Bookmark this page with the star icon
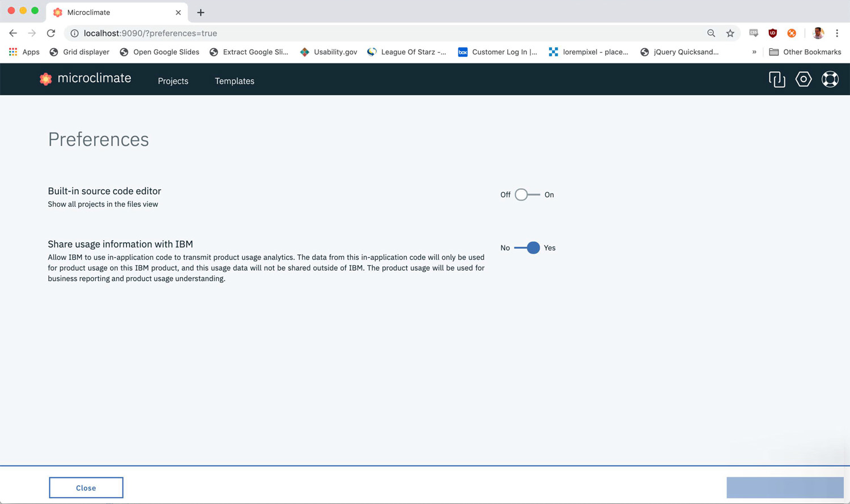This screenshot has height=504, width=850. click(730, 33)
